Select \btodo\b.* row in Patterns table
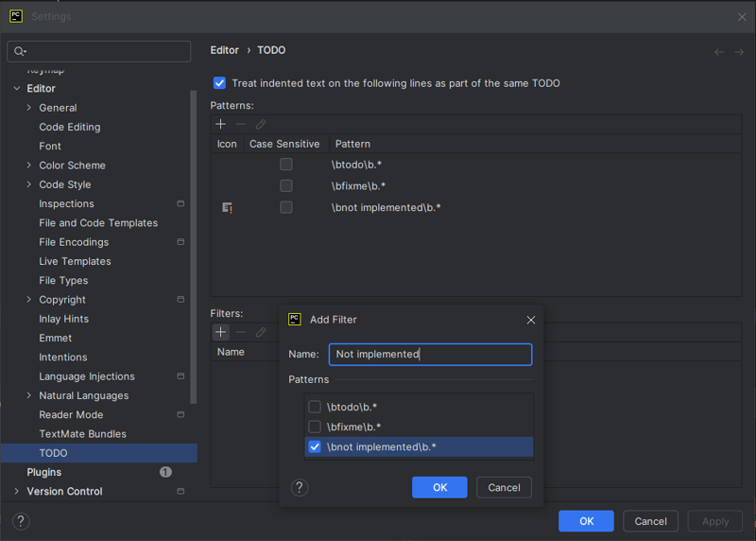 tap(476, 164)
